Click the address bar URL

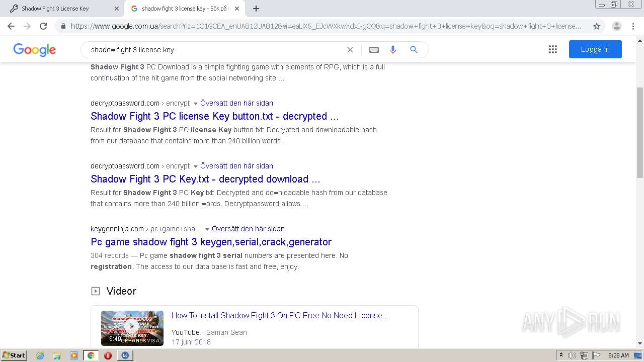coord(326,26)
